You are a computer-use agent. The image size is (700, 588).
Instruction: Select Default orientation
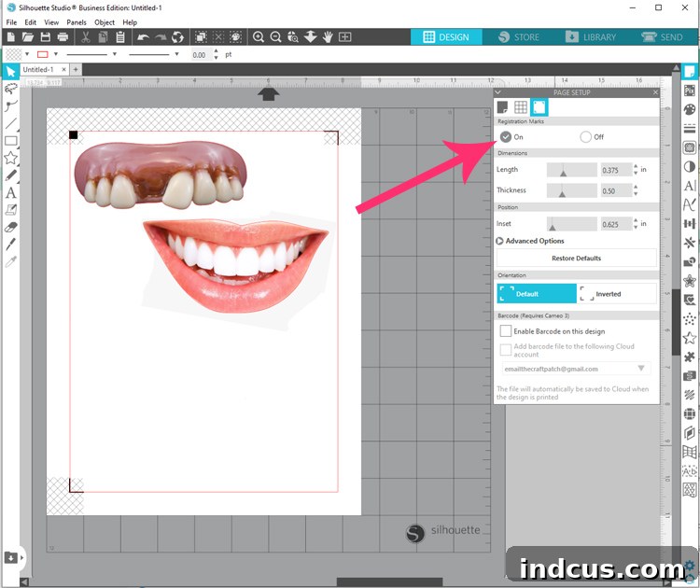pos(537,294)
